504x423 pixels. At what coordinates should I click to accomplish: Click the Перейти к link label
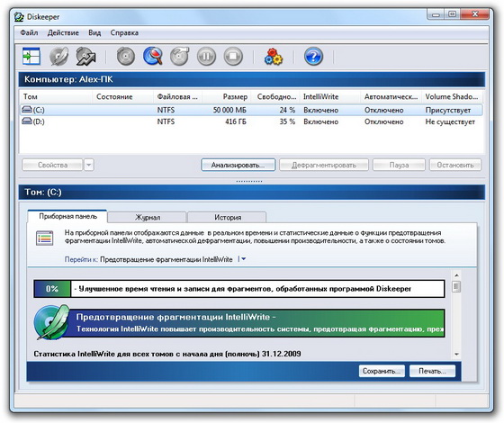81,259
